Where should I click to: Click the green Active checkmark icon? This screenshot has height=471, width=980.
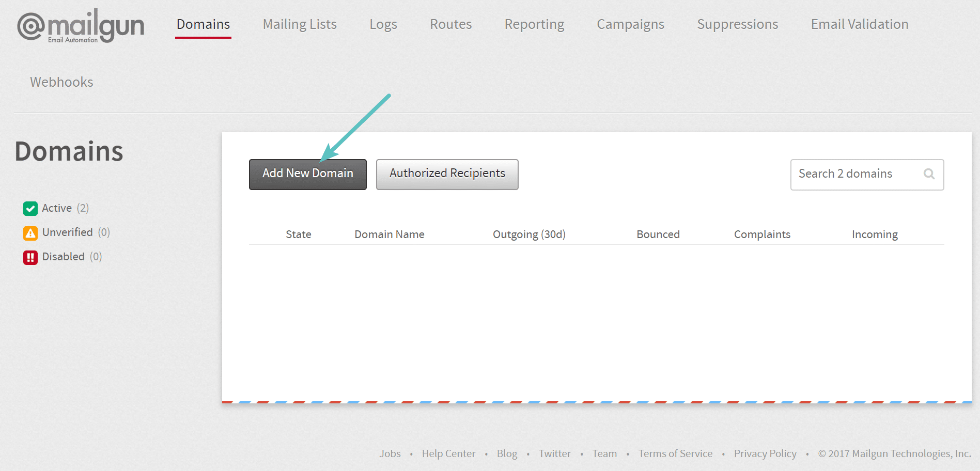[x=30, y=208]
